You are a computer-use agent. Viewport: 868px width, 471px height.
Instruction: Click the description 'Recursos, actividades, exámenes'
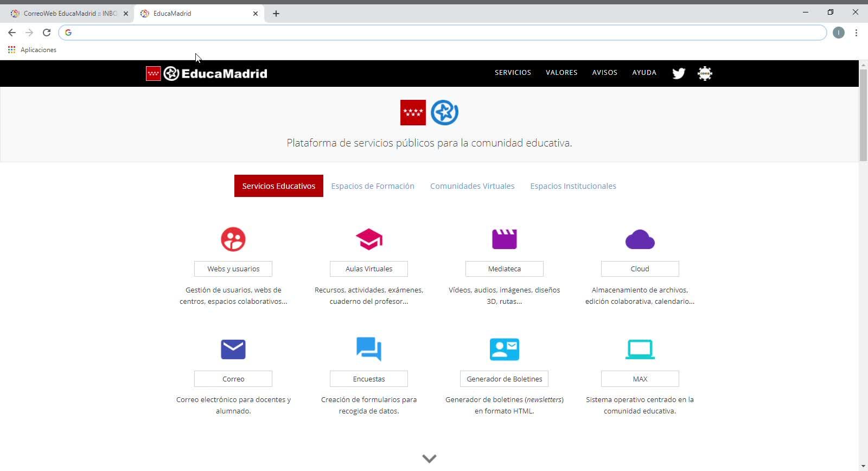coord(369,296)
